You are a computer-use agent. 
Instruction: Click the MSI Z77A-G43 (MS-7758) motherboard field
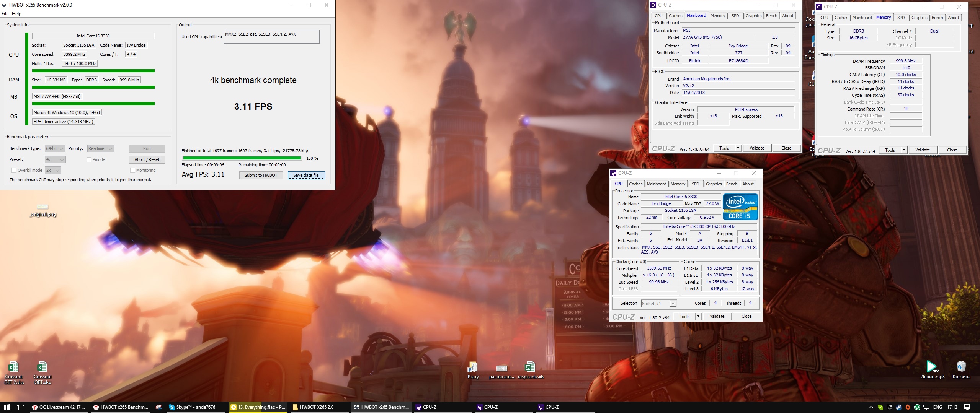pyautogui.click(x=57, y=96)
